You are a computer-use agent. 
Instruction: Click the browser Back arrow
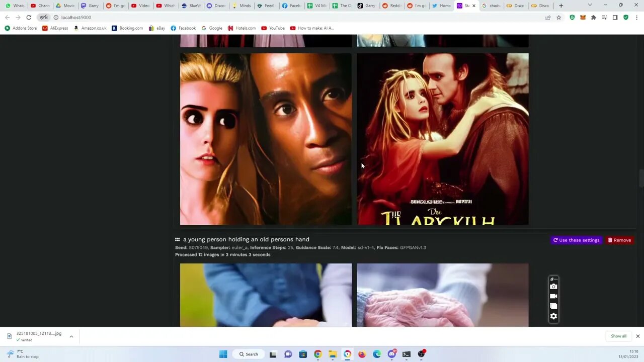click(x=7, y=17)
